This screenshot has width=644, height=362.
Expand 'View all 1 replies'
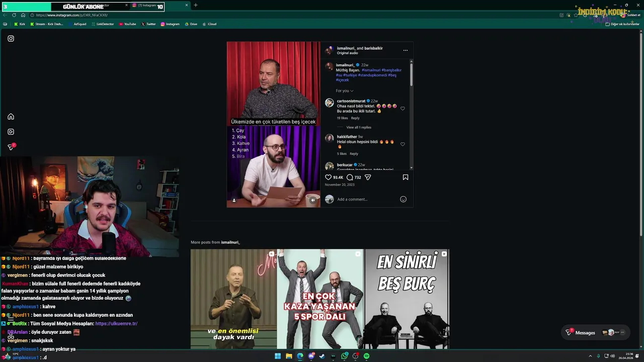[359, 127]
